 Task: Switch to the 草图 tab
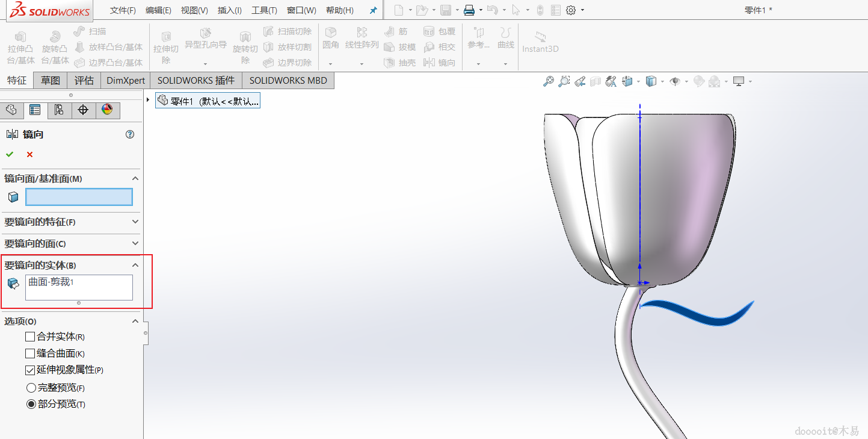tap(51, 81)
